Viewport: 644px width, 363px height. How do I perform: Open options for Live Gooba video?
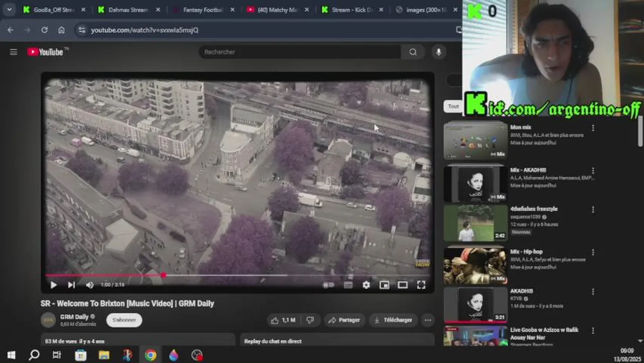[x=593, y=331]
